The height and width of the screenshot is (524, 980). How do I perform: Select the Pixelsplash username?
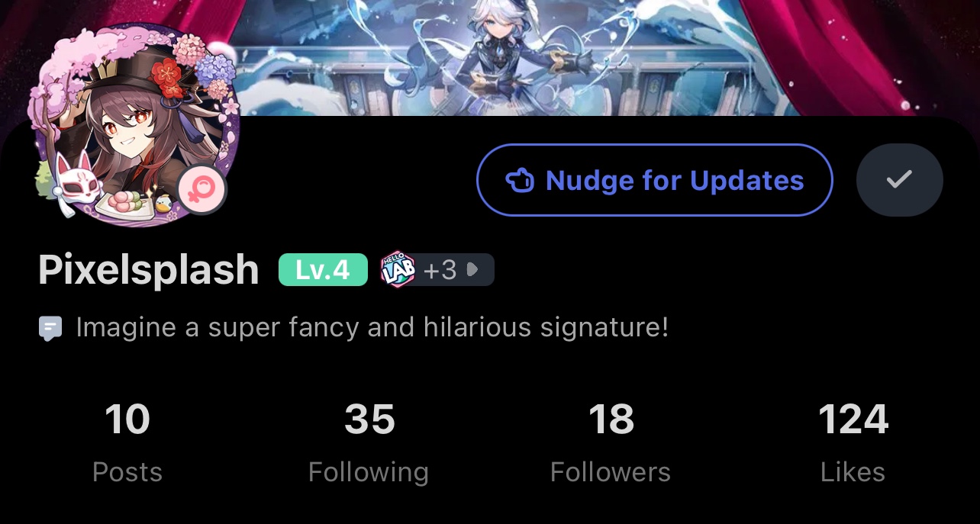(x=149, y=270)
